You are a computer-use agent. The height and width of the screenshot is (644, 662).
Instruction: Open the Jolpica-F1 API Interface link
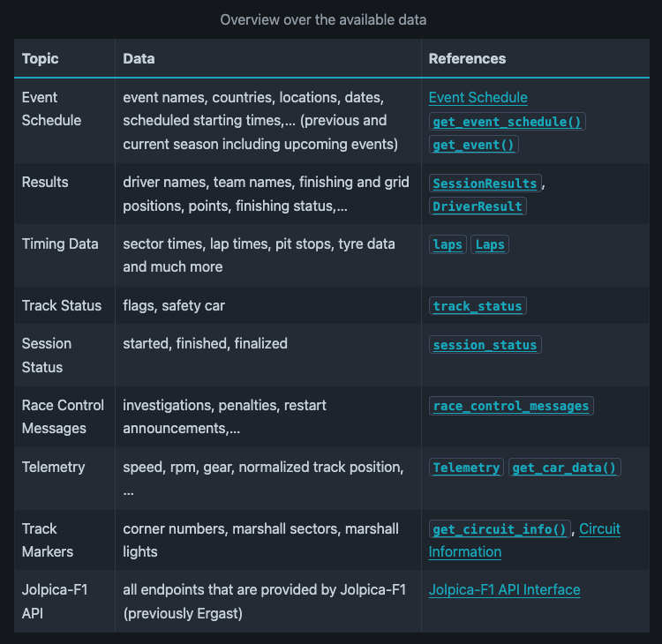504,589
